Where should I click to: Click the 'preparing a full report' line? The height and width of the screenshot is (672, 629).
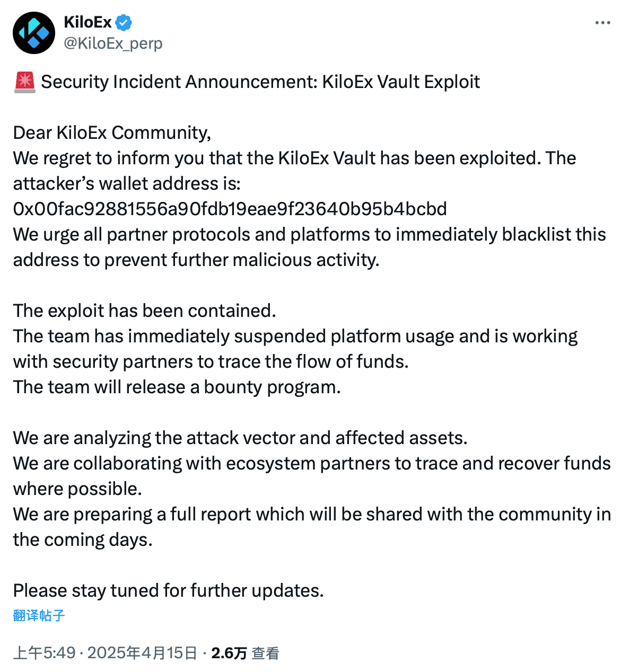point(311,514)
